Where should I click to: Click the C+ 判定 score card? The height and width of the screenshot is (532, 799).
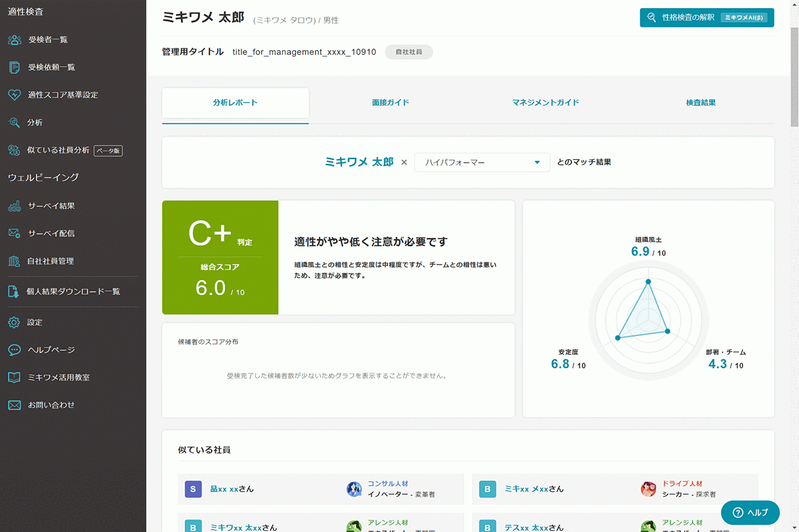220,257
